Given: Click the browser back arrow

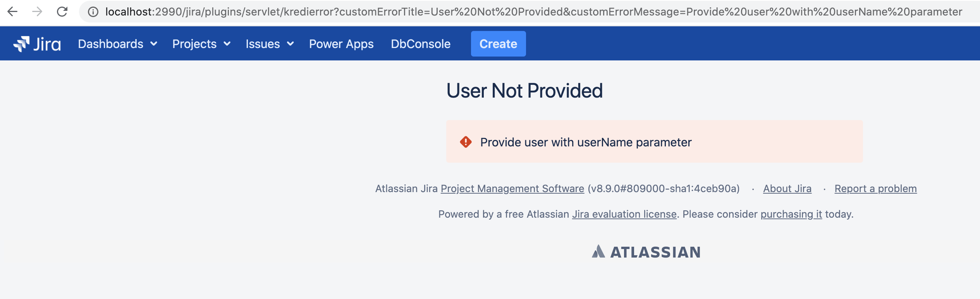Looking at the screenshot, I should [12, 12].
